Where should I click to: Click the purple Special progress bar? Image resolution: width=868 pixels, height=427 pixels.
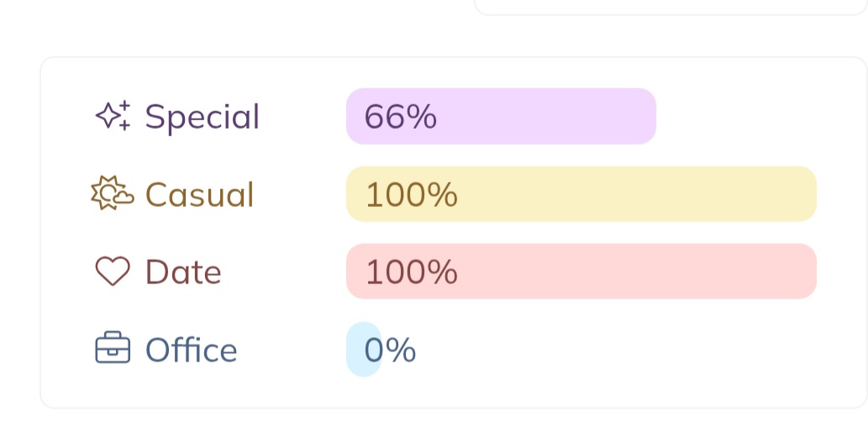pos(546,116)
